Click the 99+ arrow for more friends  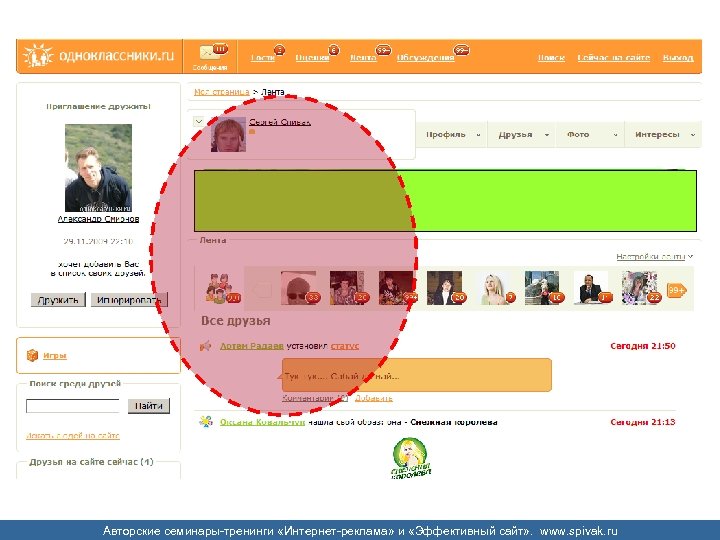(x=676, y=290)
